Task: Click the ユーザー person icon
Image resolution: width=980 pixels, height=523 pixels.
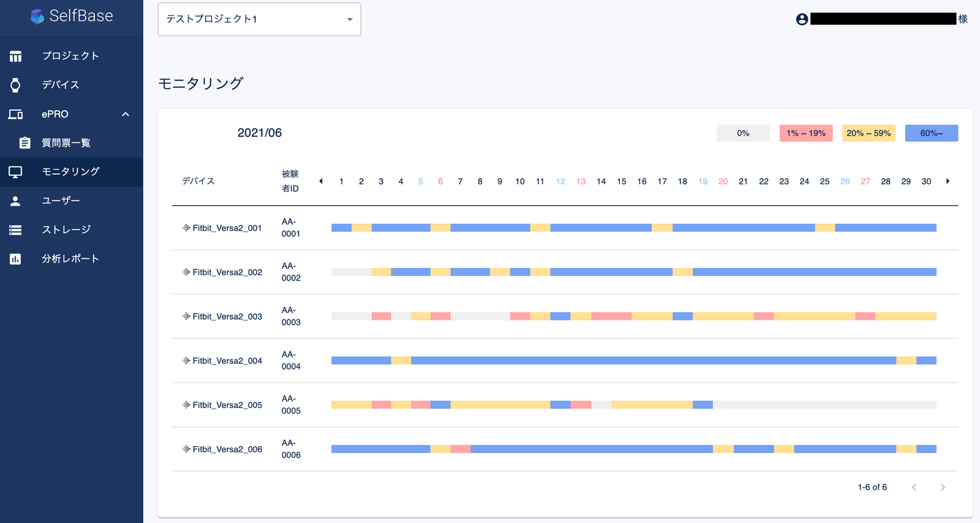Action: (x=15, y=200)
